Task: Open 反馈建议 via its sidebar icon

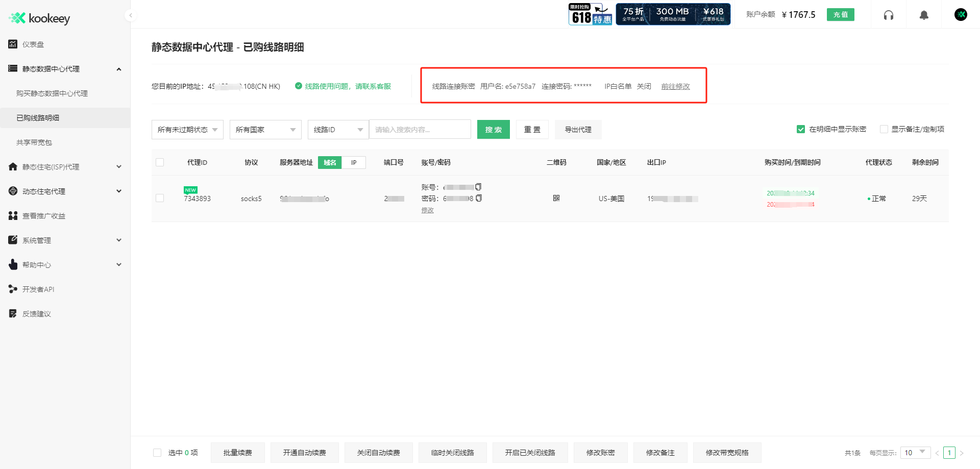Action: click(12, 313)
